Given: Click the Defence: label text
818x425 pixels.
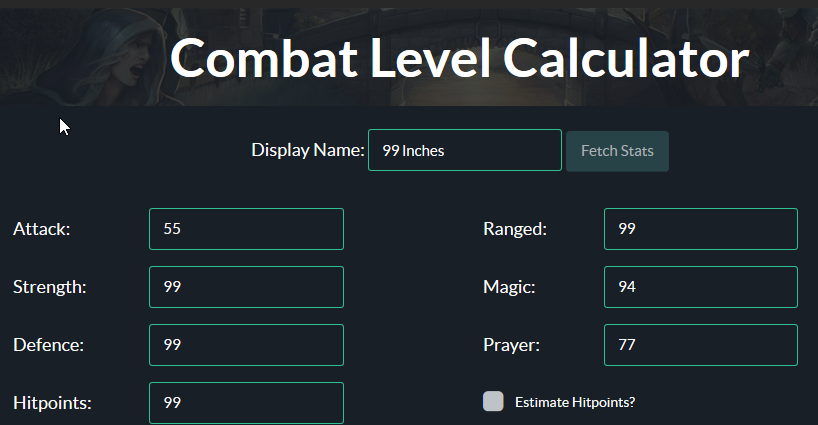Looking at the screenshot, I should 49,345.
